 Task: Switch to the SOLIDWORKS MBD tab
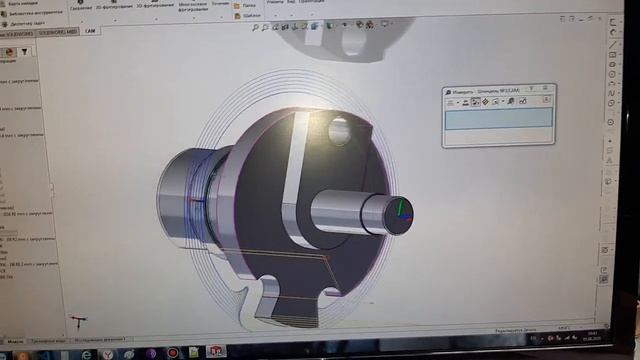click(58, 32)
